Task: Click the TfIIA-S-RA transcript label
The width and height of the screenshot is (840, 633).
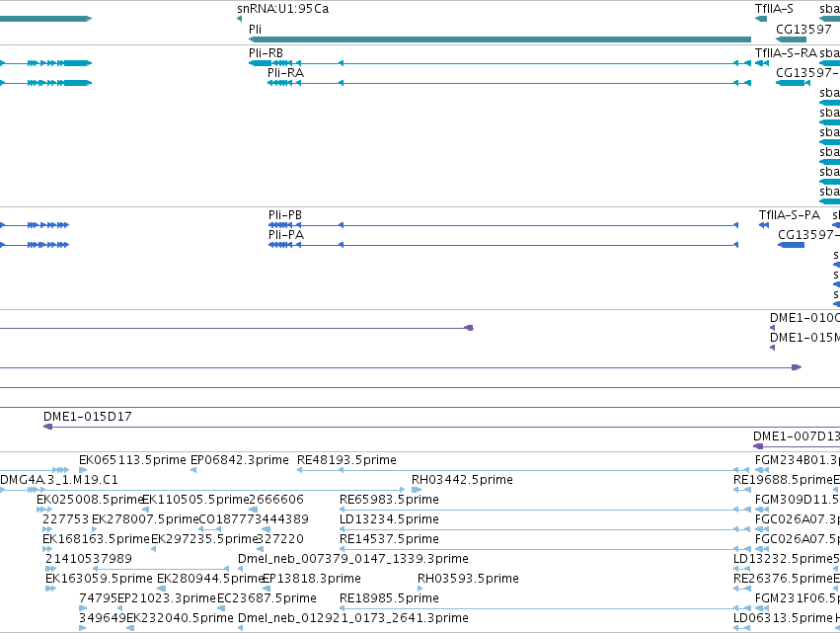Action: [x=786, y=53]
